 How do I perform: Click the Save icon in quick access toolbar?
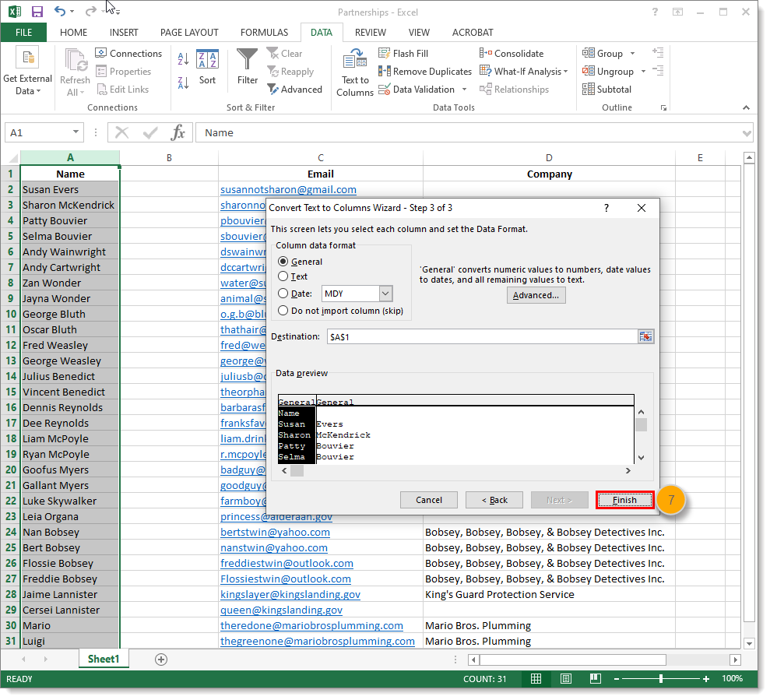37,12
